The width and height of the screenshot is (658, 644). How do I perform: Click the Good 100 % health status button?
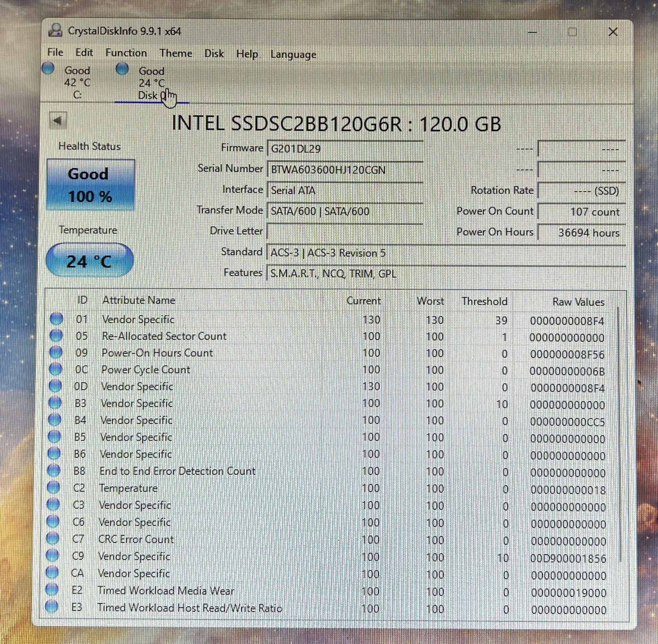[90, 185]
